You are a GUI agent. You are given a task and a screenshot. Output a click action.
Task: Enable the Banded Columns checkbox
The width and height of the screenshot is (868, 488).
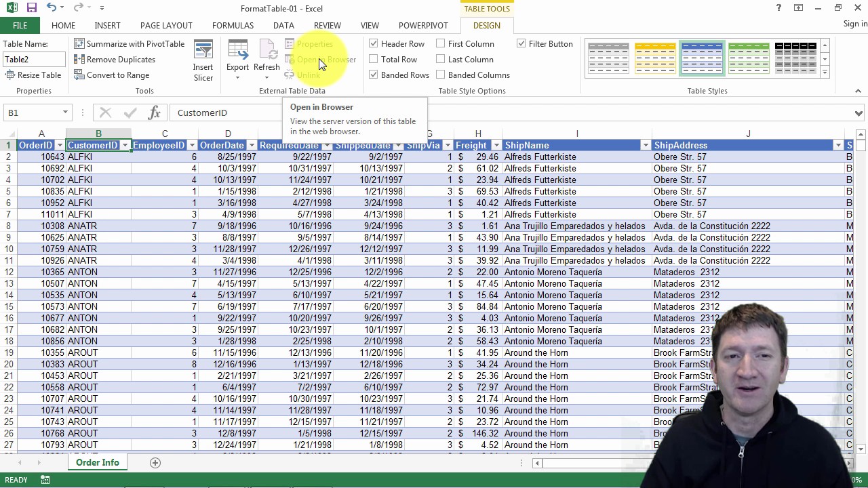click(441, 75)
